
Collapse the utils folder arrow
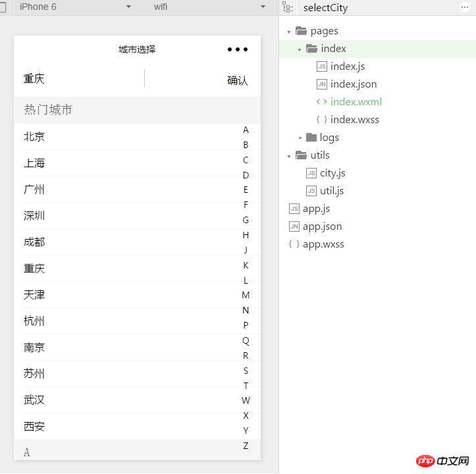click(289, 156)
